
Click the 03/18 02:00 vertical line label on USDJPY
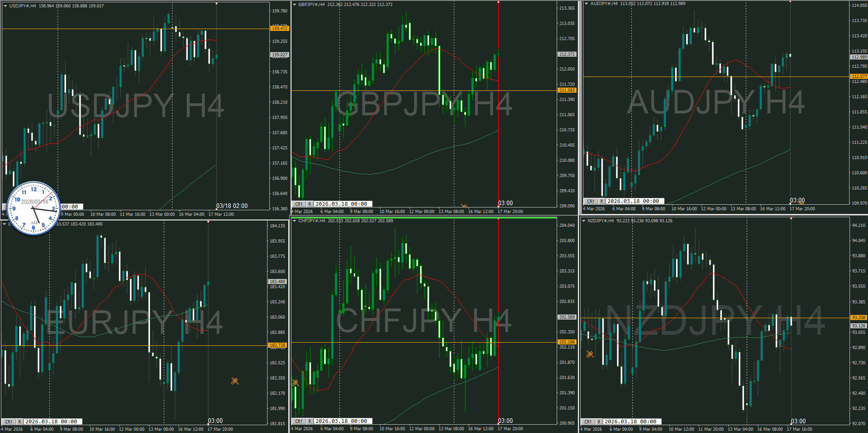(x=232, y=206)
